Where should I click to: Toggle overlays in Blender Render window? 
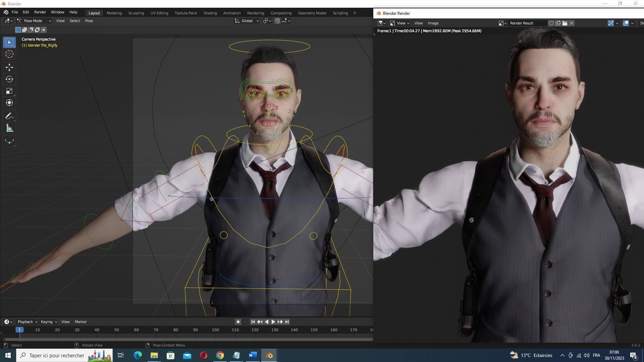[626, 23]
